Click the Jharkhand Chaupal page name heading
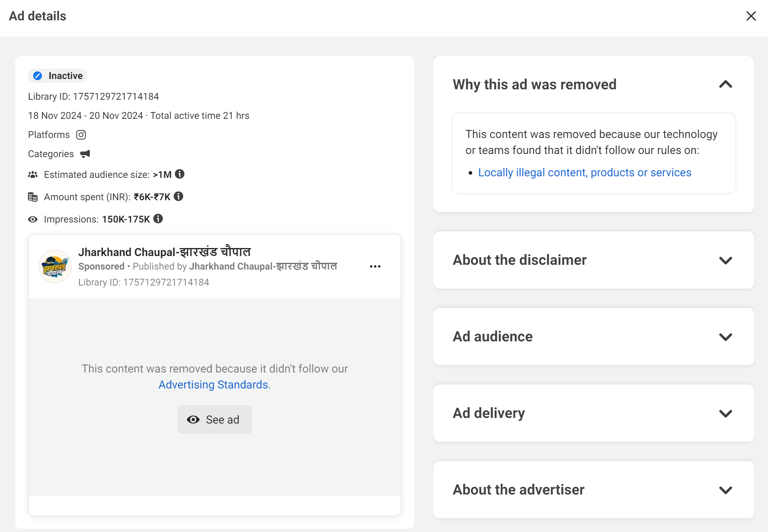This screenshot has height=532, width=768. (164, 252)
